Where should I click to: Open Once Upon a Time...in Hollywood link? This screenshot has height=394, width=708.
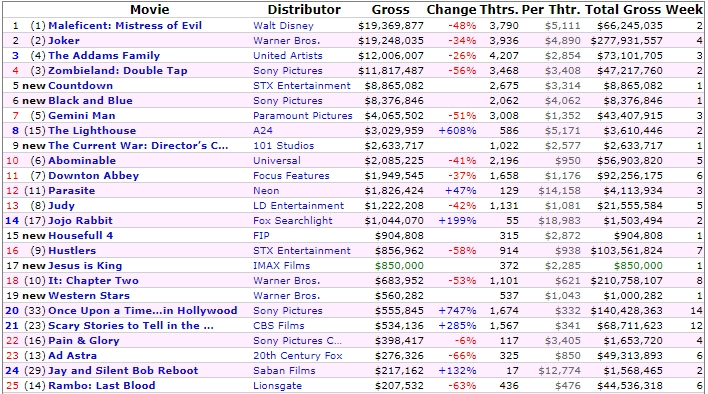pyautogui.click(x=143, y=311)
